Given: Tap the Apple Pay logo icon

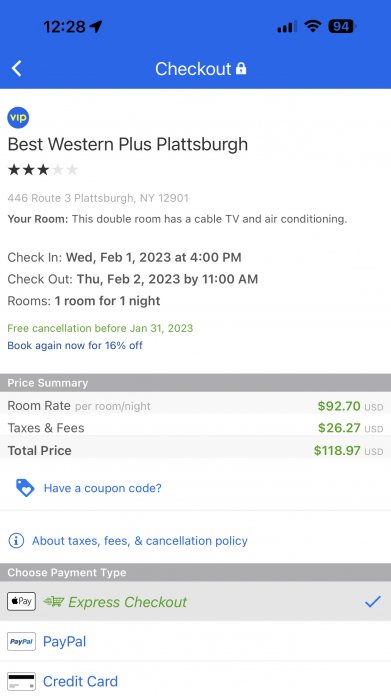Looking at the screenshot, I should point(21,601).
